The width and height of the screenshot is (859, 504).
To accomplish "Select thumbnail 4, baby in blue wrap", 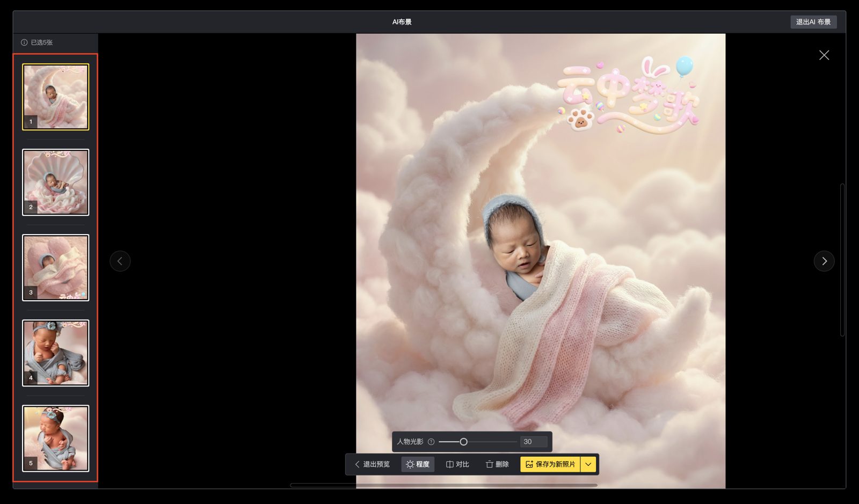I will coord(56,353).
